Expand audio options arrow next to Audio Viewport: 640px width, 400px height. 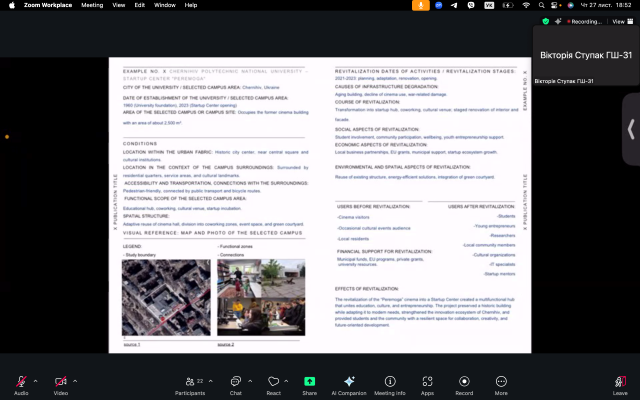point(36,380)
